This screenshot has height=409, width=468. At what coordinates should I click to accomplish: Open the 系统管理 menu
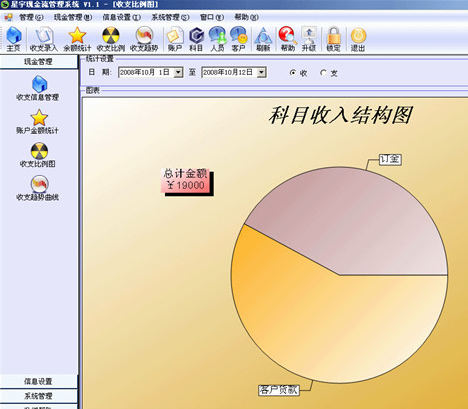170,17
